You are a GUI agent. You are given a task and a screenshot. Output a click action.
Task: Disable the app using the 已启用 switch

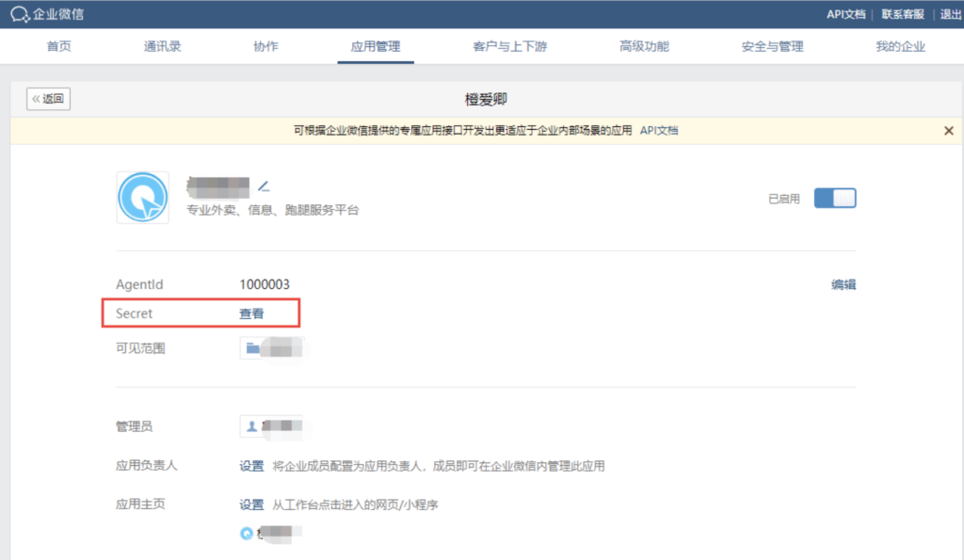tap(834, 198)
